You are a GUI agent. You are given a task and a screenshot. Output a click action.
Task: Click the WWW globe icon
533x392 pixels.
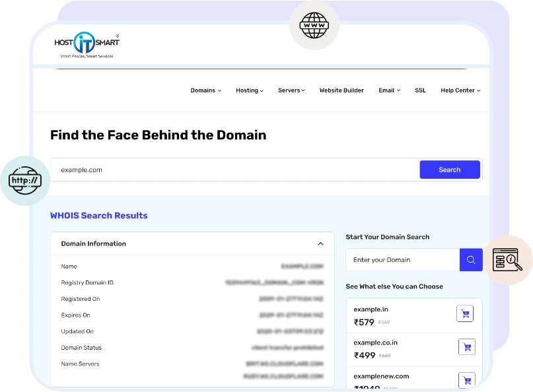click(314, 26)
